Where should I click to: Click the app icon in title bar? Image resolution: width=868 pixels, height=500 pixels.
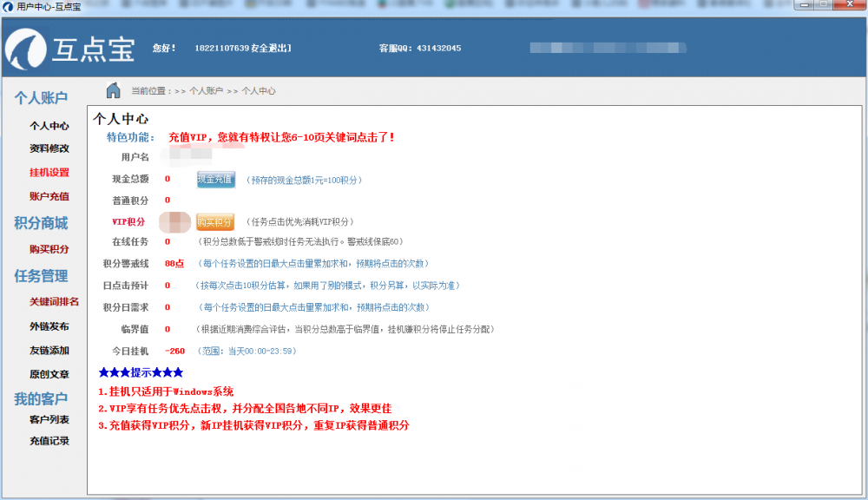point(8,7)
